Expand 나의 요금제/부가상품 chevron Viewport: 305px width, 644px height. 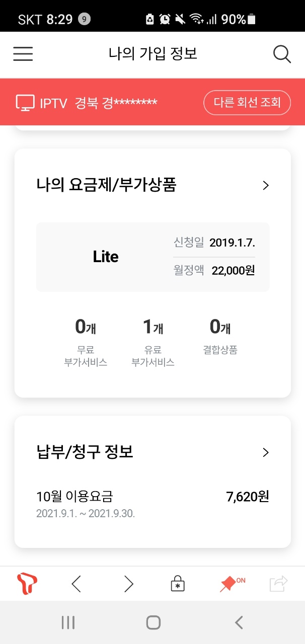pos(266,186)
